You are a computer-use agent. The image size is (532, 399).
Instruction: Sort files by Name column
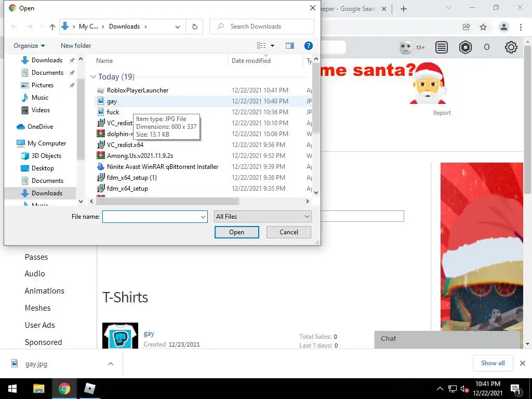click(x=104, y=61)
